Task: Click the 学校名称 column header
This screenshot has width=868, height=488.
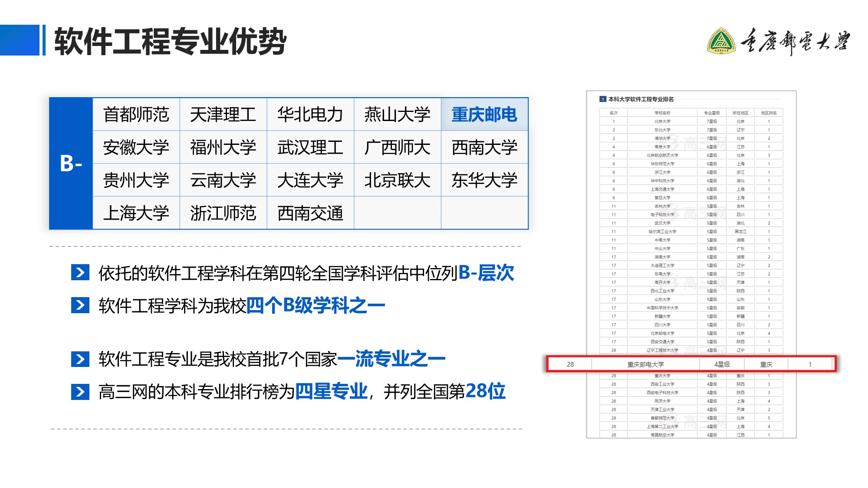Action: 662,113
